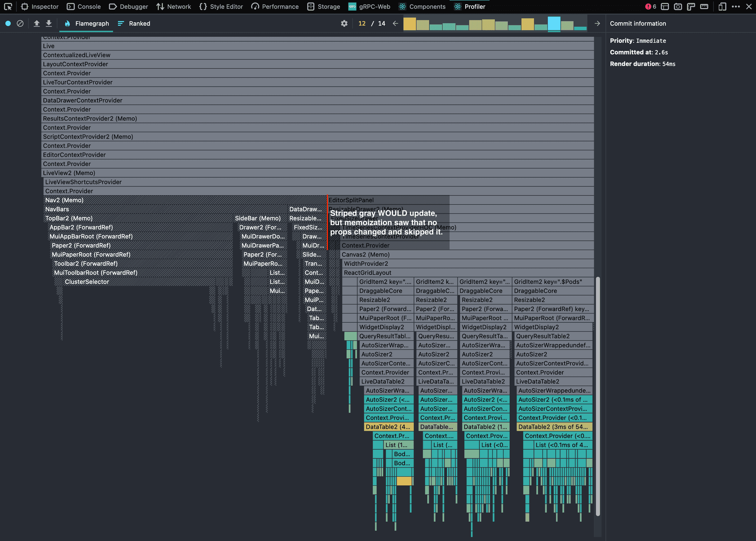Image resolution: width=756 pixels, height=541 pixels.
Task: Click the error count badge
Action: [650, 7]
